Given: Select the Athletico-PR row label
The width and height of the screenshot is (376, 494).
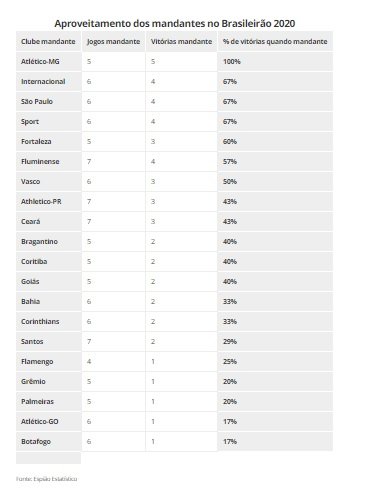Looking at the screenshot, I should pos(48,201).
